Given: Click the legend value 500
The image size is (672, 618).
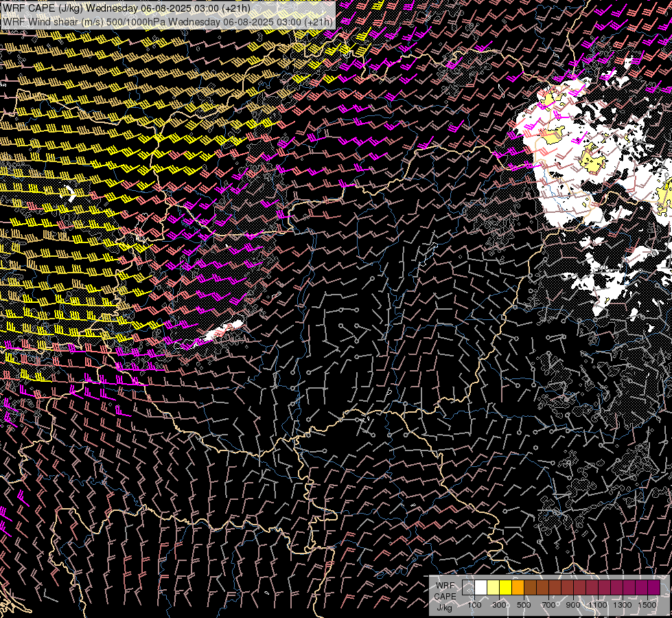Looking at the screenshot, I should (524, 605).
